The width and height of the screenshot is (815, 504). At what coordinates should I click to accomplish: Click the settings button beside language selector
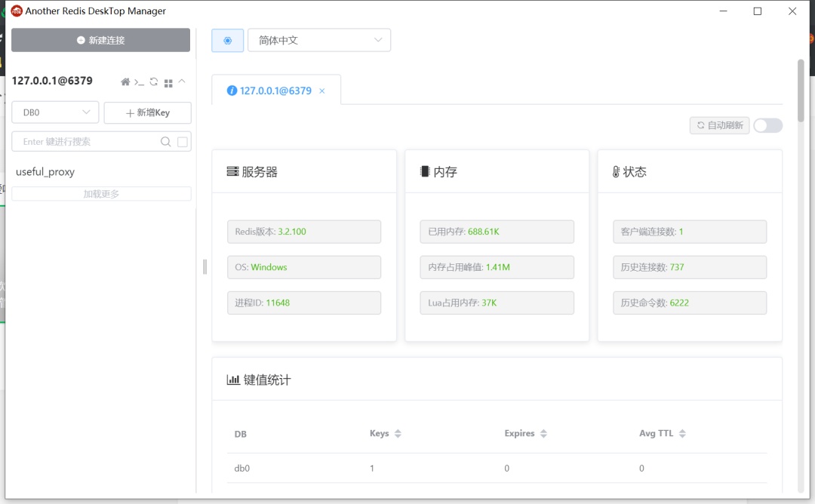tap(228, 41)
